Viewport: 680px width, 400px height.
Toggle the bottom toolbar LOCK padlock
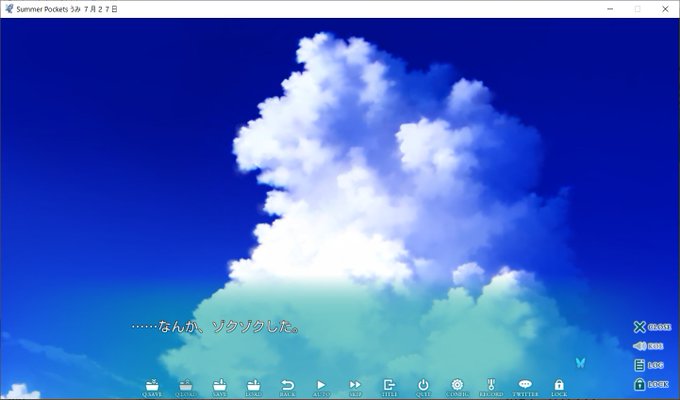click(x=559, y=387)
